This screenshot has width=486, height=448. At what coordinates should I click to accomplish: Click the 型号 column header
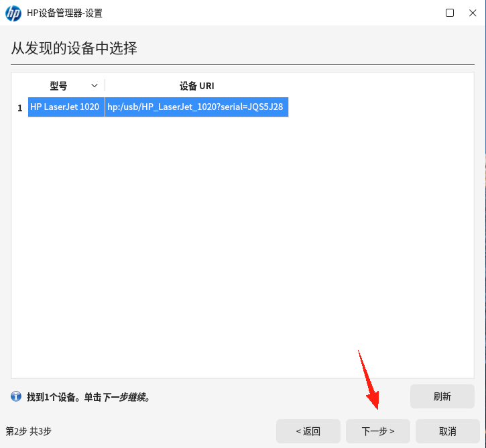click(58, 86)
